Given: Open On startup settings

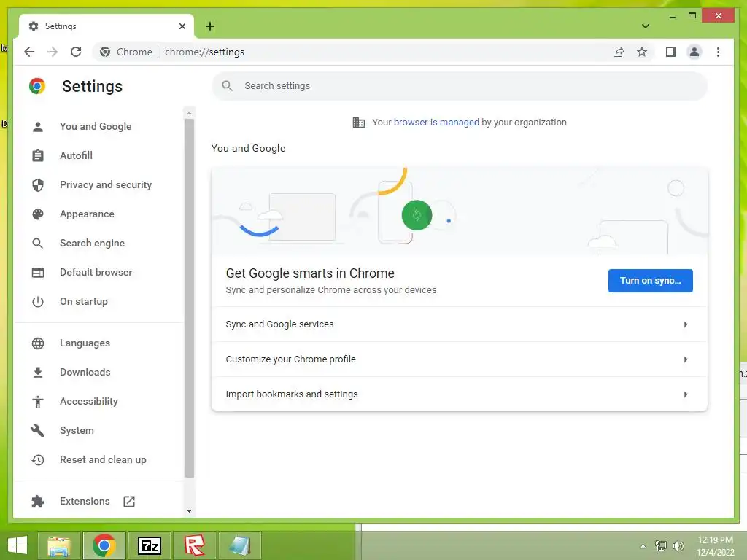Looking at the screenshot, I should click(84, 301).
